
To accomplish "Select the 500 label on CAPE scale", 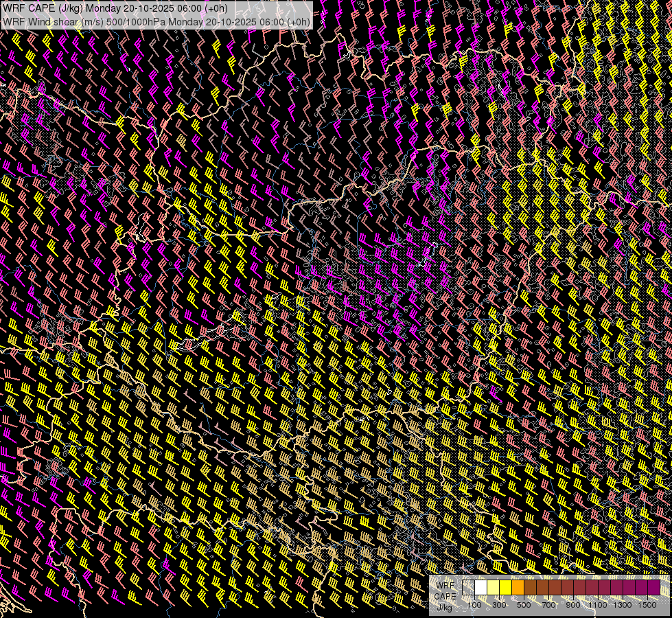I will point(524,605).
